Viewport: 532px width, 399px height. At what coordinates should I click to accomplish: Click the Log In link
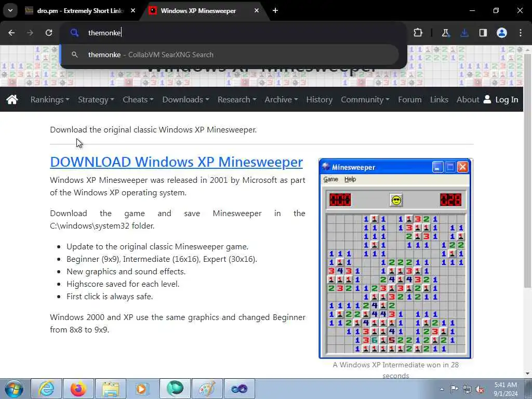(x=507, y=99)
